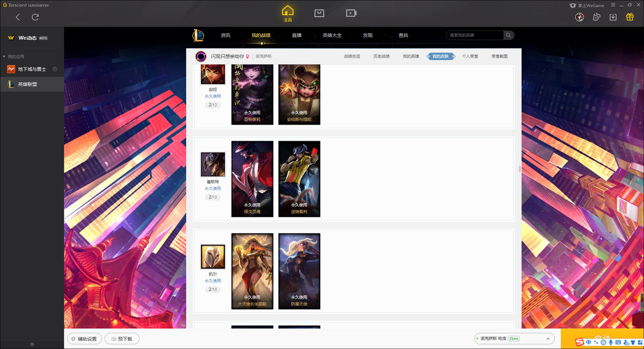Open the 逆转裁判 skin card
The image size is (644, 349).
pyautogui.click(x=299, y=179)
